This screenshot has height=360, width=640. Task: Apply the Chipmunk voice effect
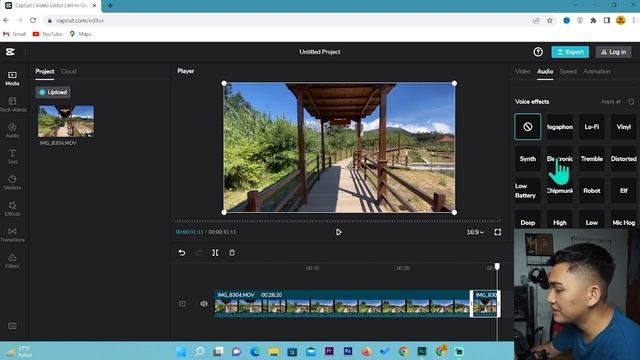[560, 191]
